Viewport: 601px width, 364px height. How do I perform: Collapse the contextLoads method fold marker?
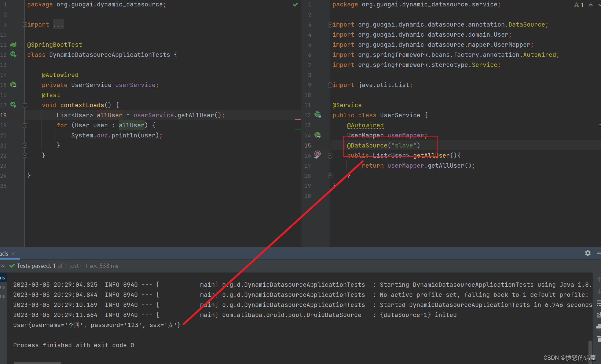[x=25, y=105]
